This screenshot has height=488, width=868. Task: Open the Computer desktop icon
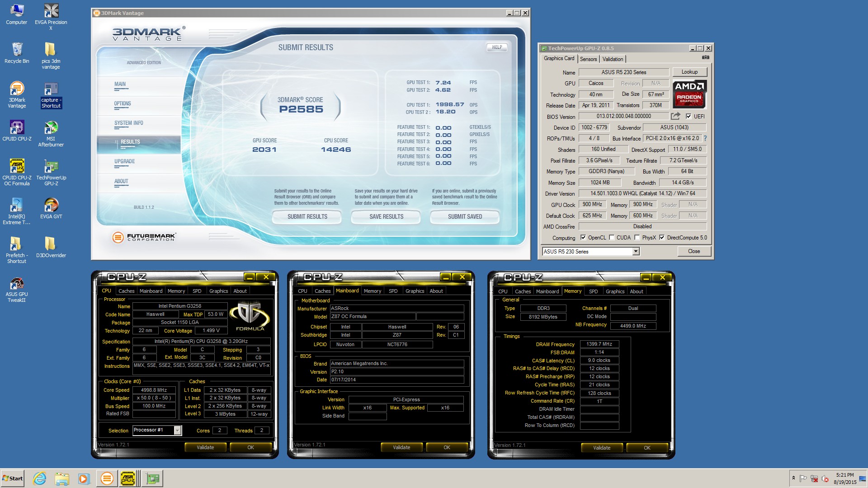click(17, 14)
